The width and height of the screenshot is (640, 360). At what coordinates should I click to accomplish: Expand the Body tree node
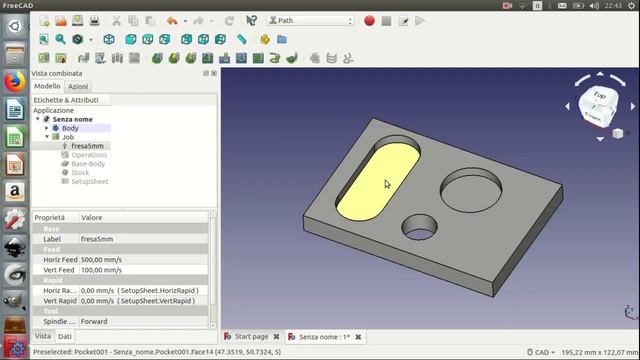(47, 128)
